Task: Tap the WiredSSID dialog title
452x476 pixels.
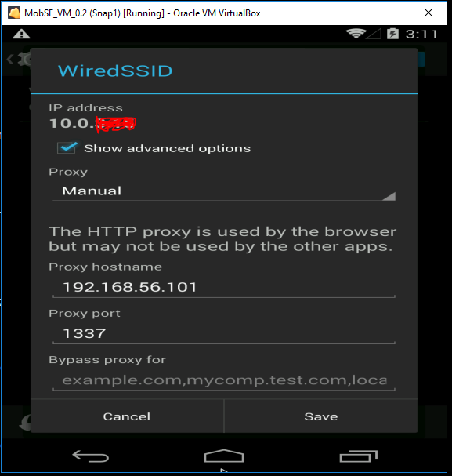Action: (x=115, y=71)
